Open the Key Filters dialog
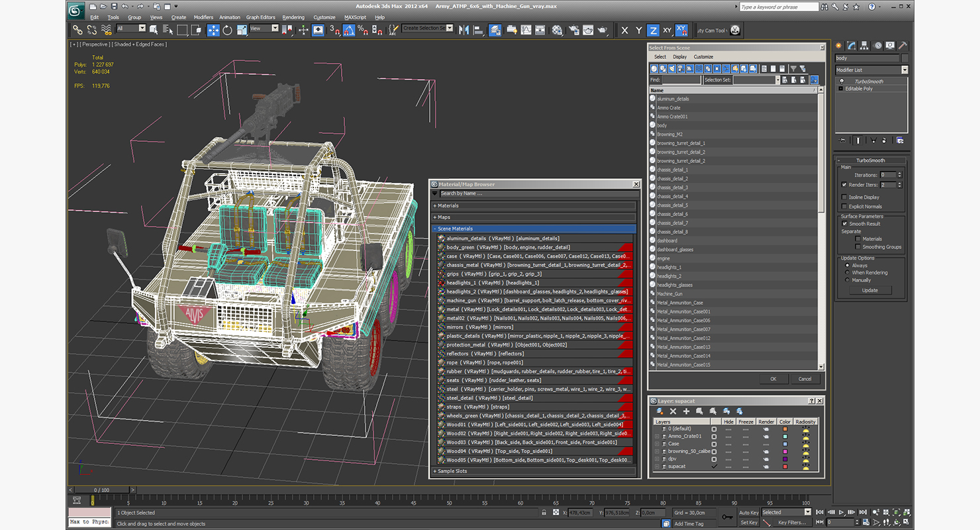The width and height of the screenshot is (980, 530). click(793, 523)
